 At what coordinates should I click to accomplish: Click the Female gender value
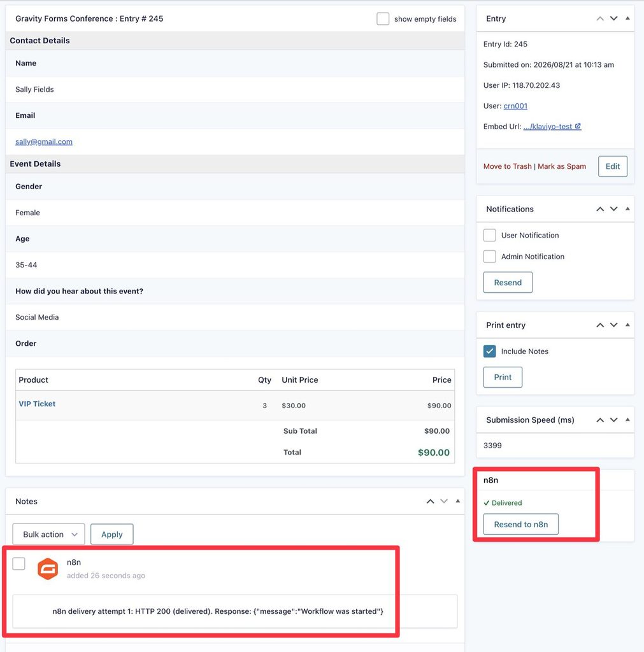[27, 213]
